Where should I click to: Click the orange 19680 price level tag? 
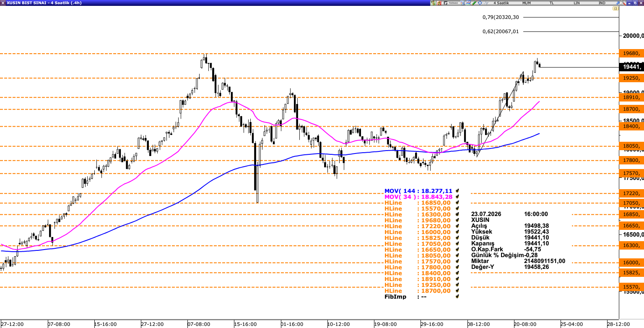coord(631,53)
